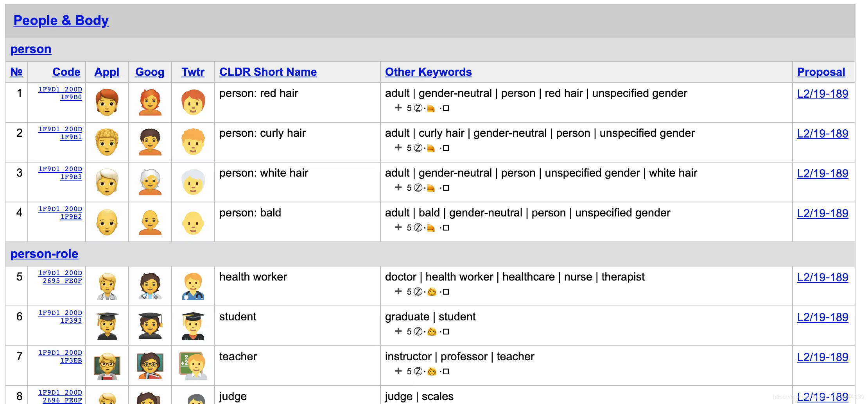Click the short name "person: bald"
Screen dimensions: 868x404
point(250,213)
